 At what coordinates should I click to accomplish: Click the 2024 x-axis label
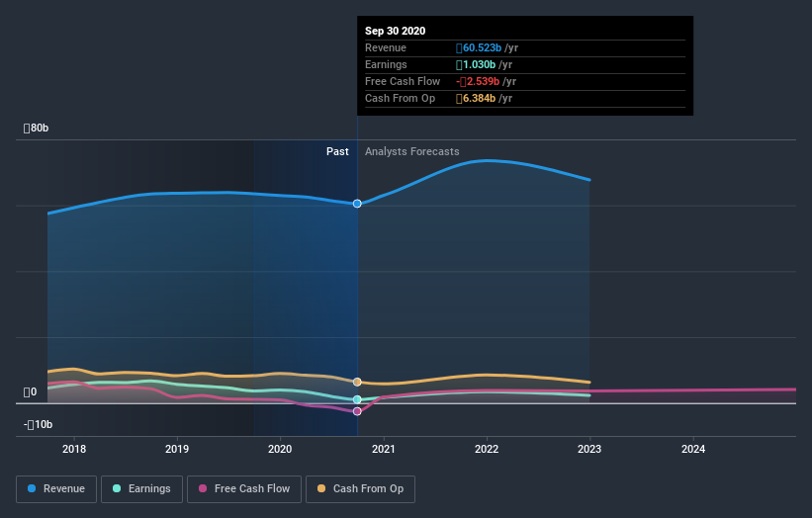(693, 449)
